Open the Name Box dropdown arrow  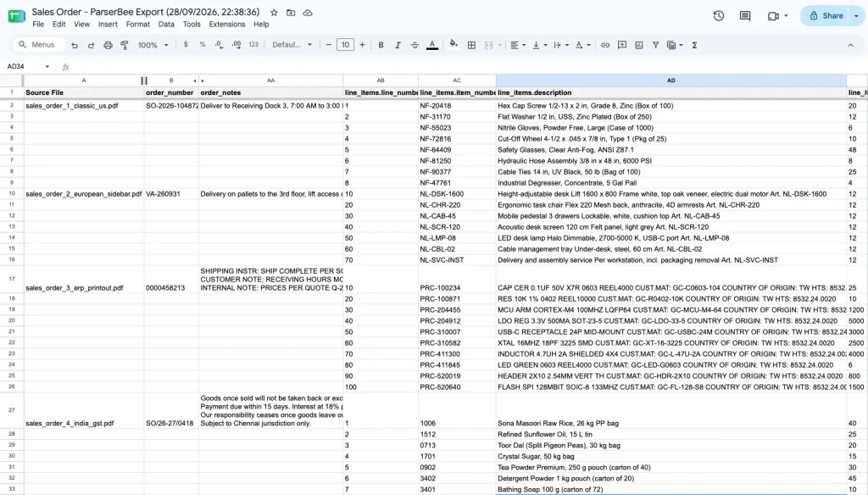(47, 66)
